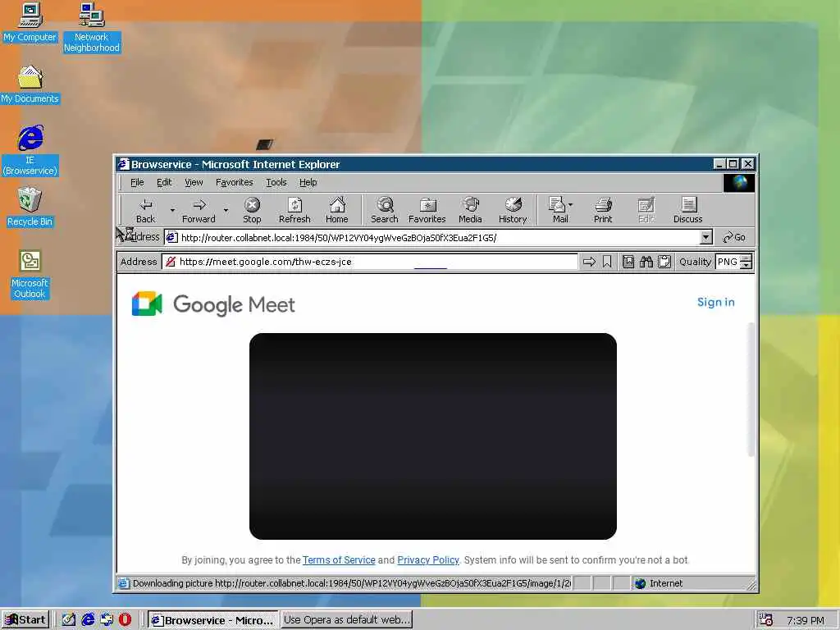Click the Google Meet logo
Image resolution: width=840 pixels, height=630 pixels.
click(213, 304)
